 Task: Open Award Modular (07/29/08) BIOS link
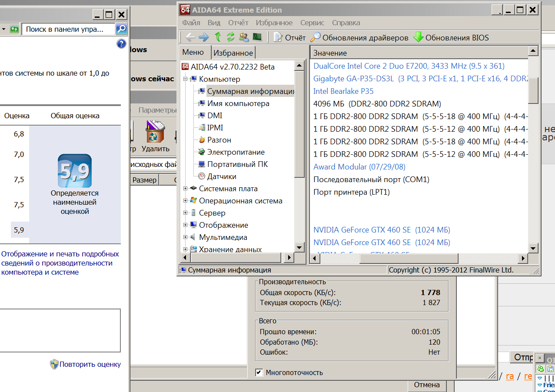359,167
